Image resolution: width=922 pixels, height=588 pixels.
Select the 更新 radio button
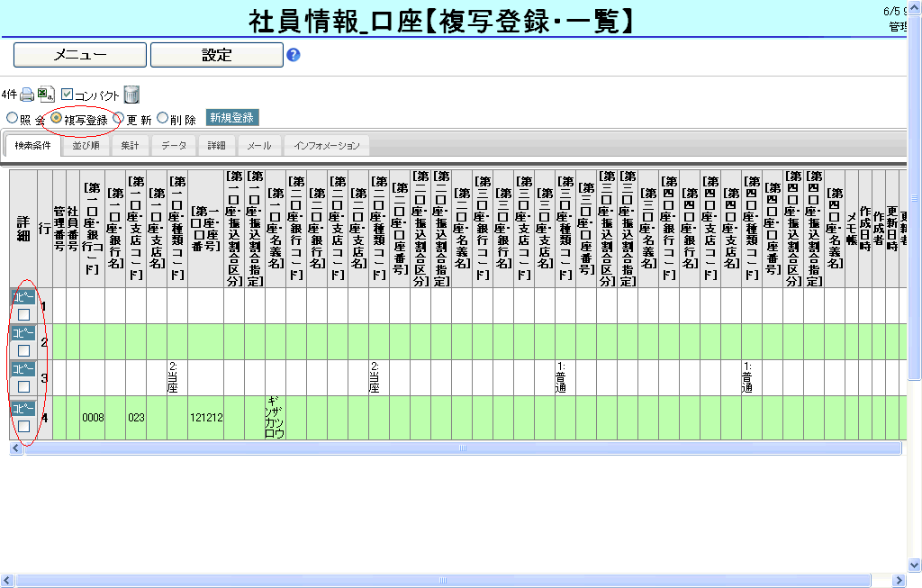click(x=118, y=118)
